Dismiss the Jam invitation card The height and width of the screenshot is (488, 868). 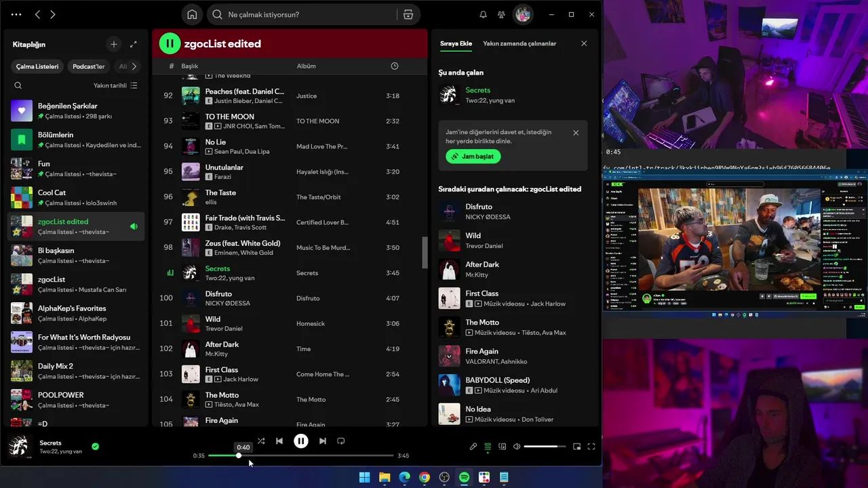576,133
